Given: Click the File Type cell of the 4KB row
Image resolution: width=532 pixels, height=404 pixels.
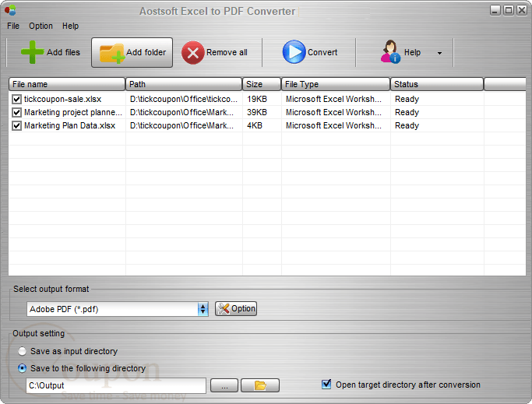Looking at the screenshot, I should (x=333, y=125).
